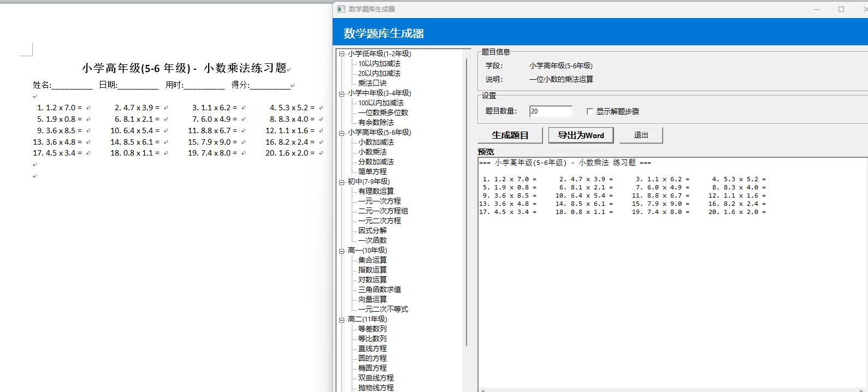Select 指数运算 in the tree
This screenshot has width=868, height=392.
(372, 270)
